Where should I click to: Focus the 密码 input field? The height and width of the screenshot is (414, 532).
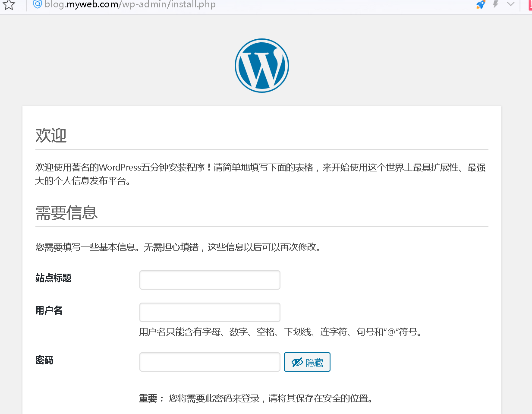[210, 362]
